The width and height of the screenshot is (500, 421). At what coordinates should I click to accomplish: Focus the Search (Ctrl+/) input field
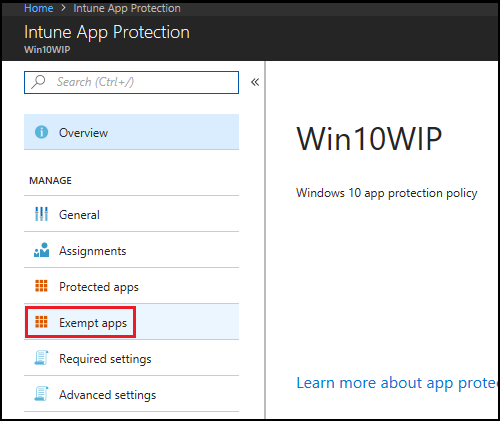(131, 82)
